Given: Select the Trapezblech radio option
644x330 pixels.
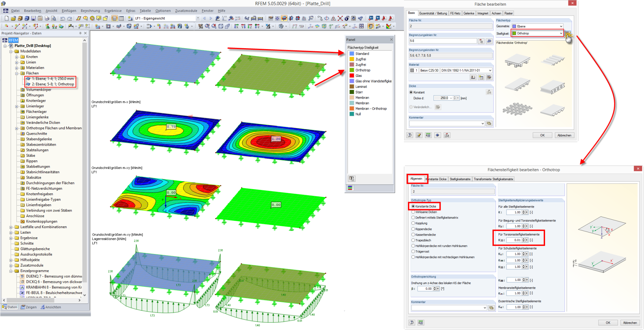Looking at the screenshot, I should coord(413,240).
